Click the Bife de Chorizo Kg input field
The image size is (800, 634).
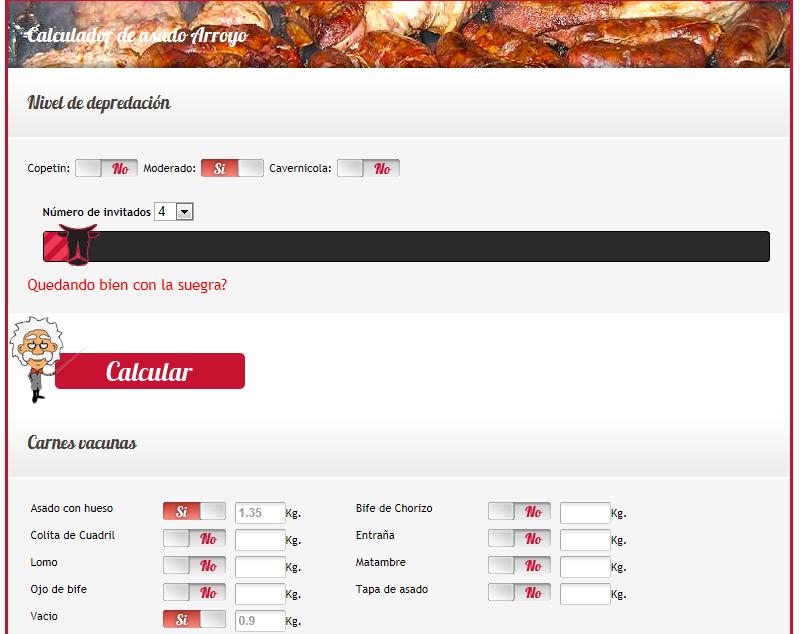click(x=585, y=513)
